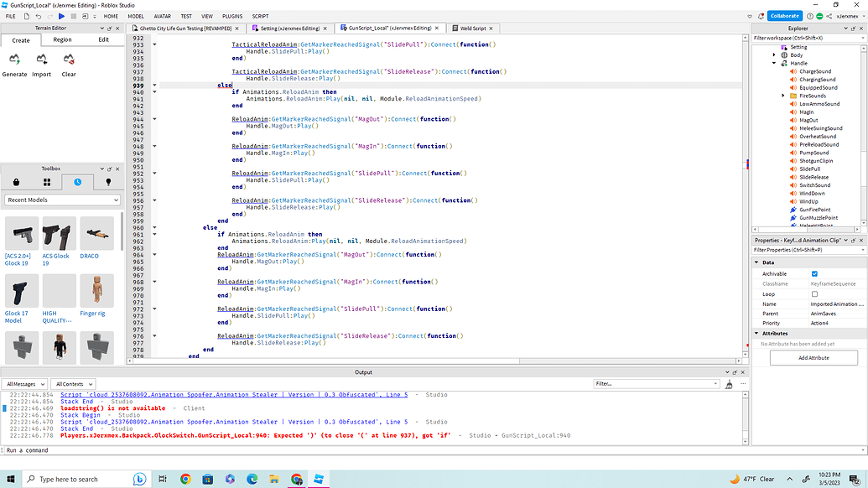Image resolution: width=868 pixels, height=488 pixels.
Task: Click the Collaborate button
Action: [x=786, y=15]
